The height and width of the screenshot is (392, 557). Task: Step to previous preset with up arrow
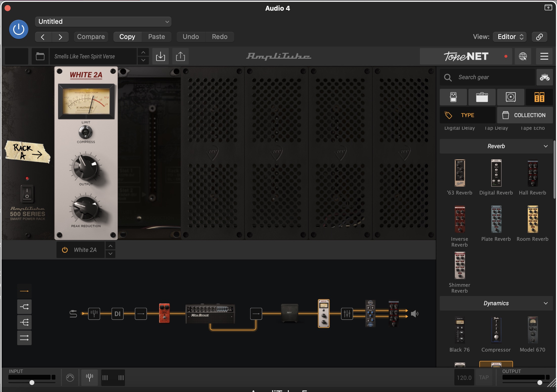click(x=143, y=52)
